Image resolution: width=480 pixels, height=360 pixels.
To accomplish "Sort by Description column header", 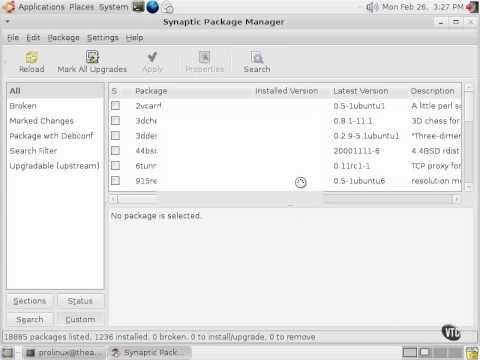I will tap(433, 91).
